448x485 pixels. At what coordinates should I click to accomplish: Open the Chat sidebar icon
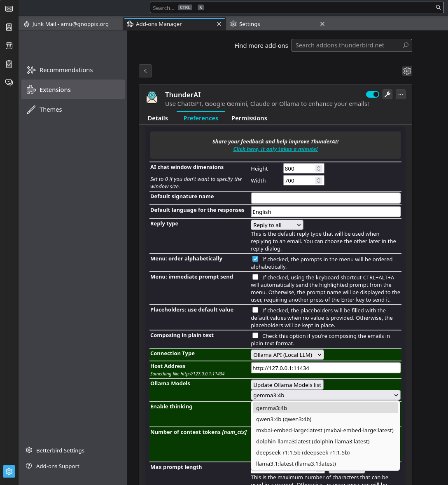tap(9, 83)
